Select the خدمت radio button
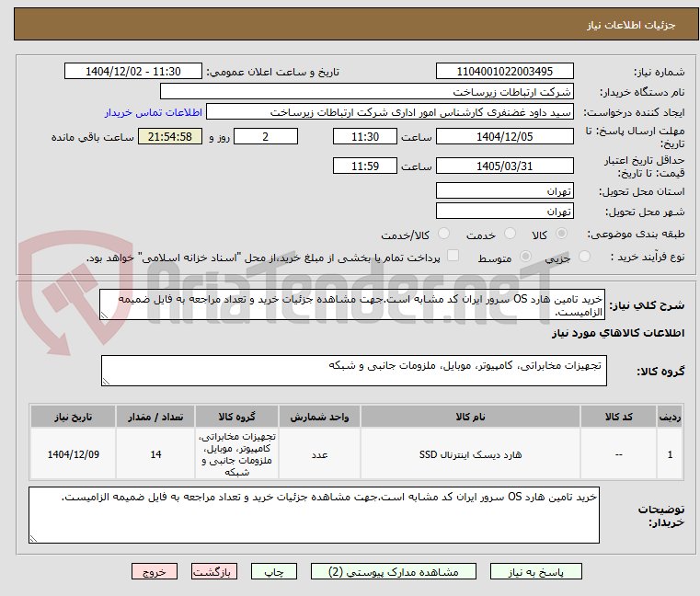 click(x=510, y=234)
